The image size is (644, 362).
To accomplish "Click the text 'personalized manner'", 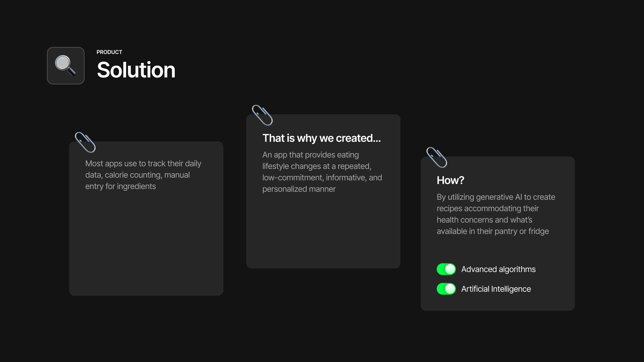I will (299, 189).
